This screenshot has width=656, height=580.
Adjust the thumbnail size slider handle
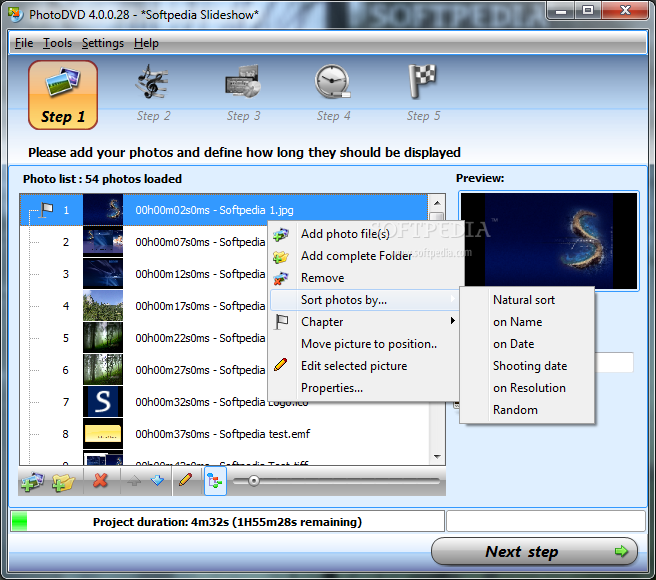[254, 481]
